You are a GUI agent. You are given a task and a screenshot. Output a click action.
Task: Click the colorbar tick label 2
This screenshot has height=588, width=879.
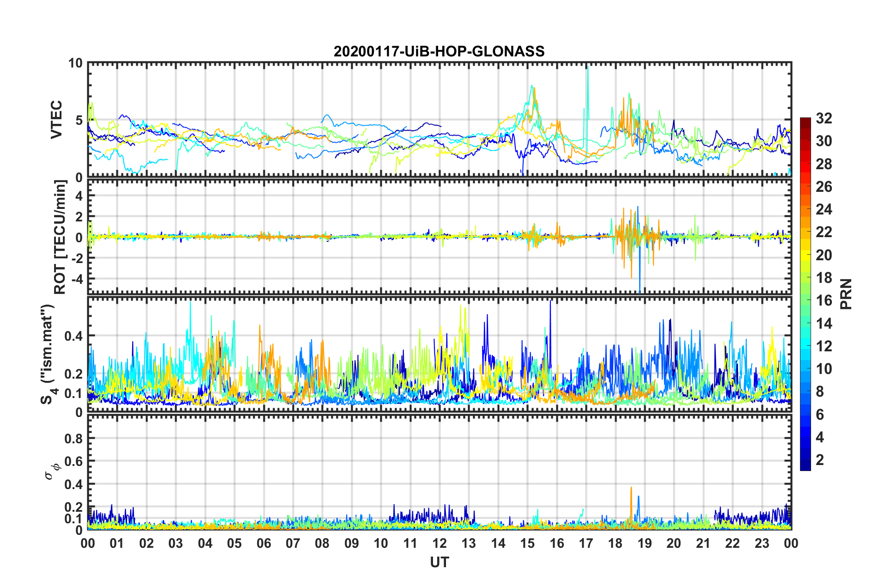pos(820,459)
